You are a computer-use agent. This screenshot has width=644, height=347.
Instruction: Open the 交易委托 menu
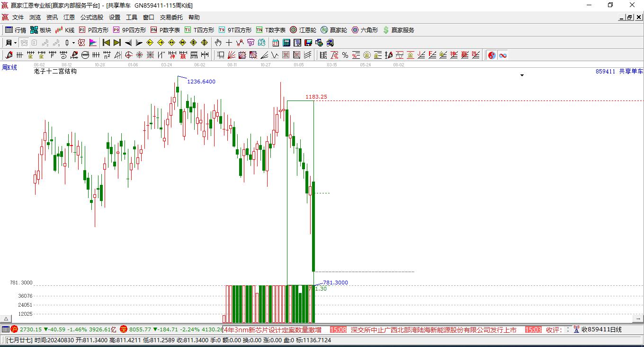pos(171,17)
